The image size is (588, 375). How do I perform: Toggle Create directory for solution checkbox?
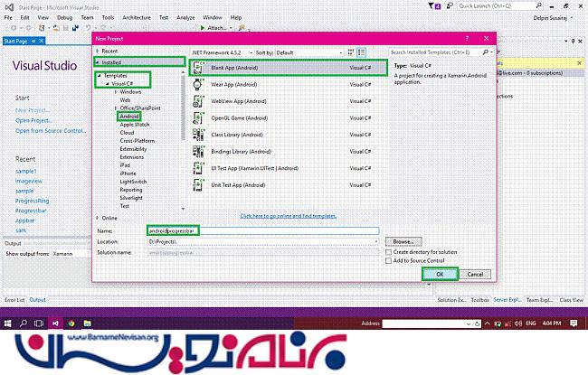click(388, 252)
